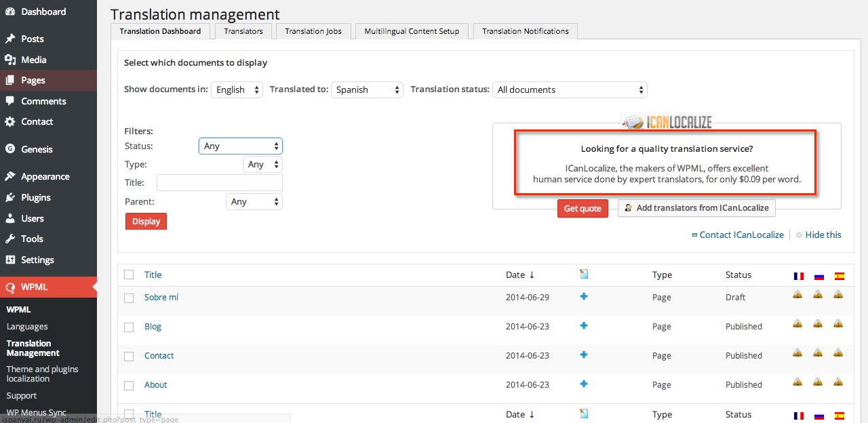Check the checkbox next to Contact

[129, 356]
